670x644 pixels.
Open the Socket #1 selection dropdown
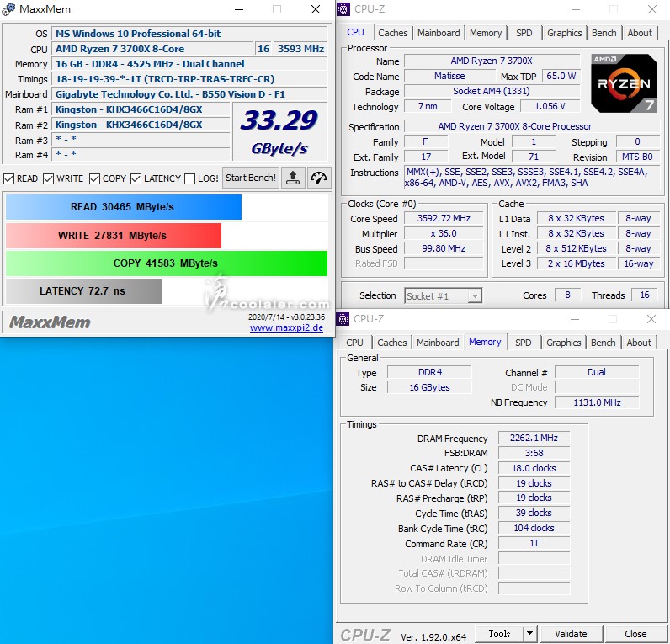pyautogui.click(x=443, y=295)
